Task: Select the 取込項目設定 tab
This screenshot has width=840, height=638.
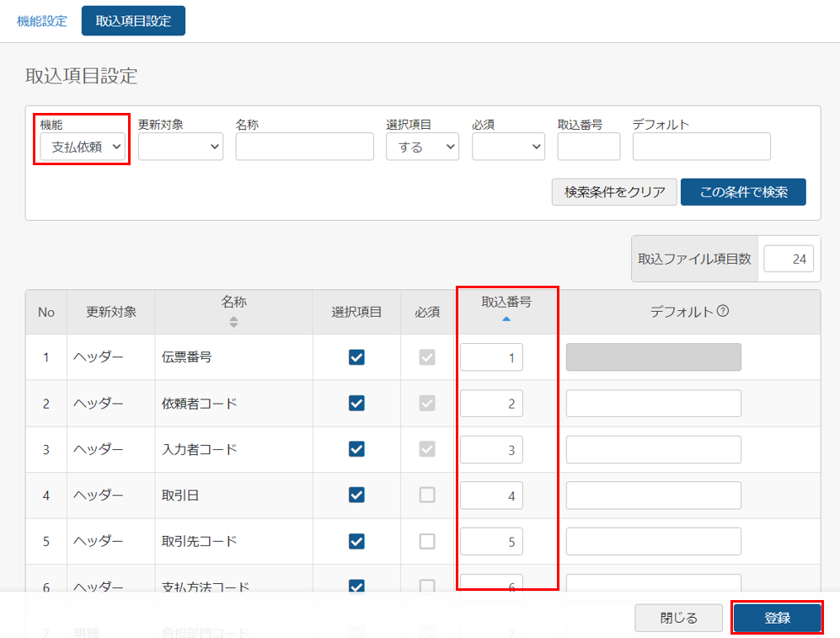Action: pyautogui.click(x=133, y=21)
